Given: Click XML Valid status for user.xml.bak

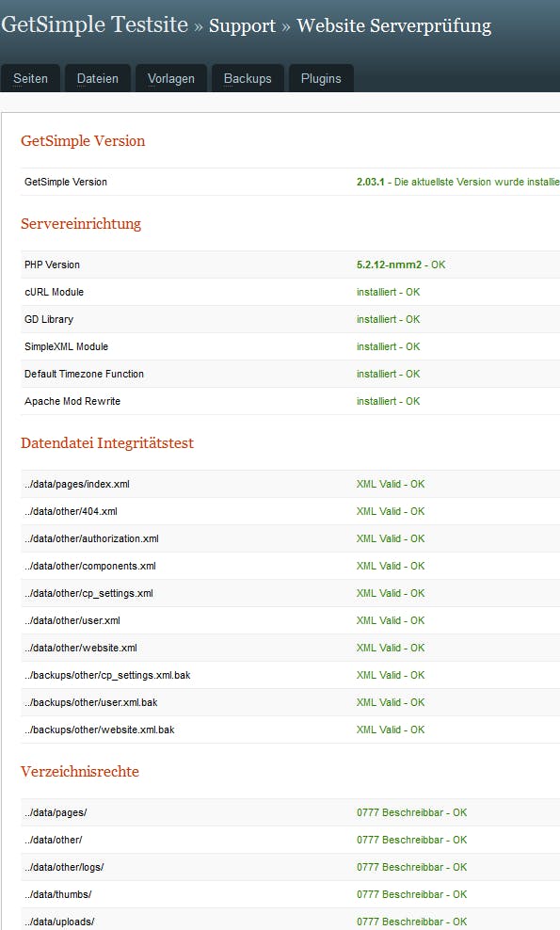Looking at the screenshot, I should click(x=391, y=703).
